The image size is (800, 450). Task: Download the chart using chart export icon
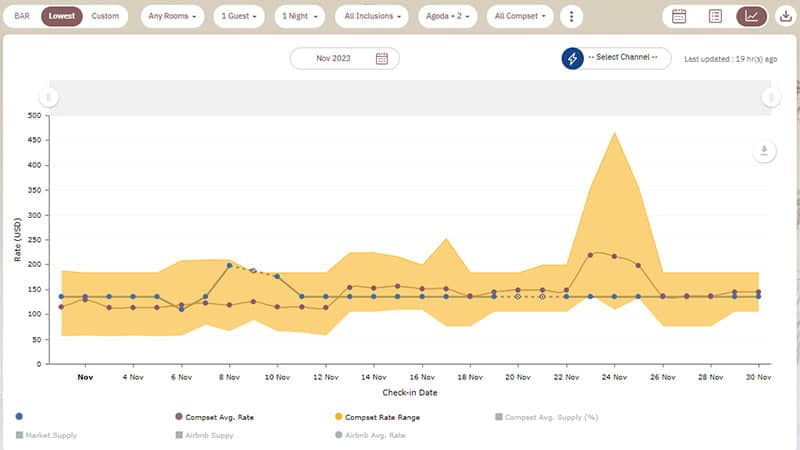[x=764, y=151]
